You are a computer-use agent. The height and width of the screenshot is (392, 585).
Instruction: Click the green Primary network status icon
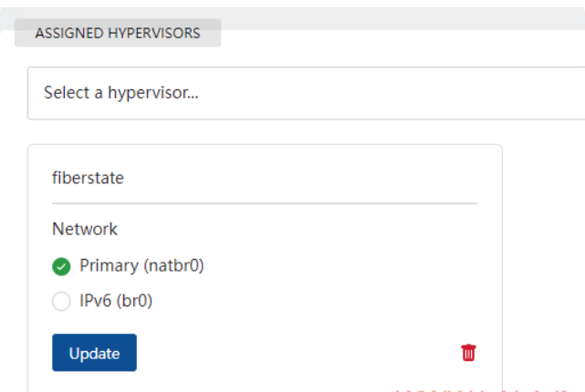61,266
